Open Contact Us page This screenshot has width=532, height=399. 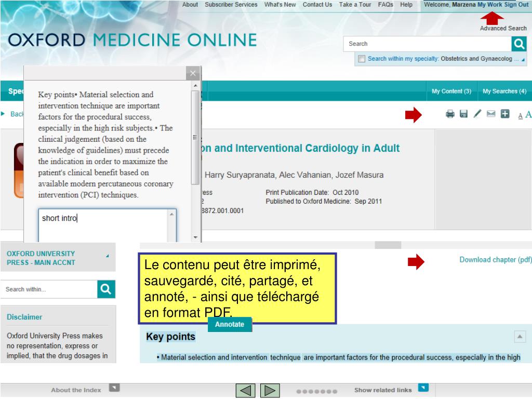click(x=317, y=5)
